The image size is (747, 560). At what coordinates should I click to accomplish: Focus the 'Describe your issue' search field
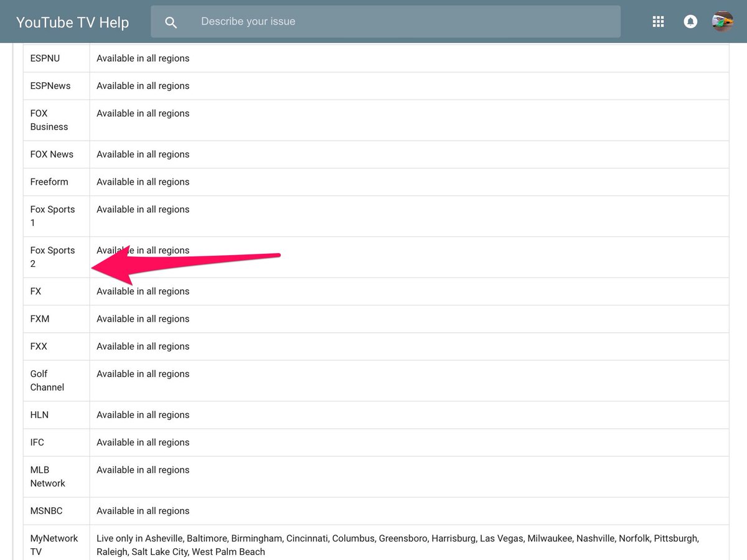tap(385, 22)
